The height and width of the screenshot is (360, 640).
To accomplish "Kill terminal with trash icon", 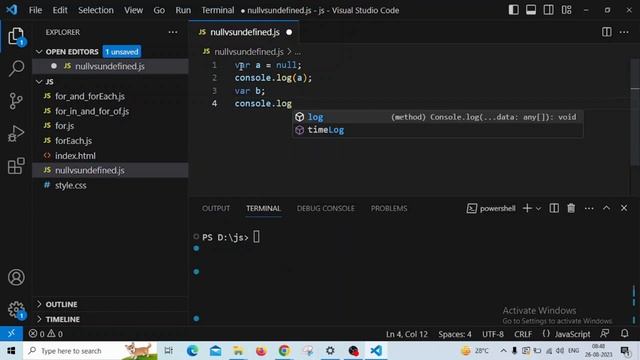I will (571, 208).
